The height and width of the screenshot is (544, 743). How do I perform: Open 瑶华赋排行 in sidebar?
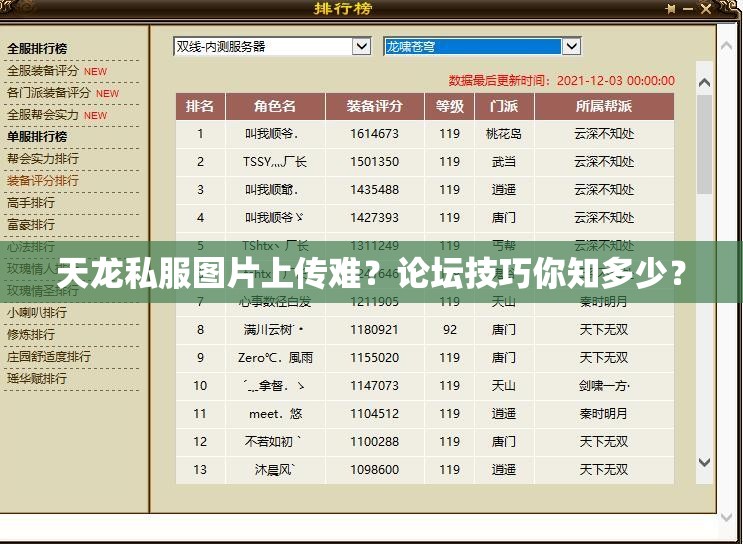(x=37, y=378)
